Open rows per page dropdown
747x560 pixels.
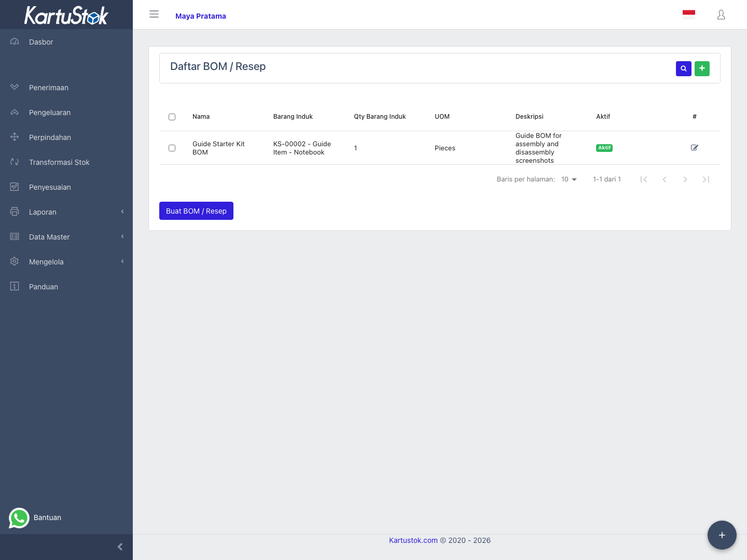point(569,179)
